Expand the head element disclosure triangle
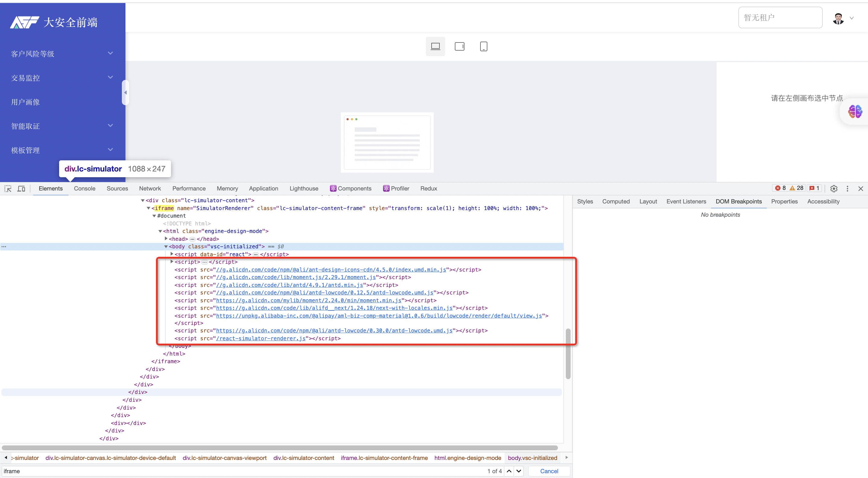The width and height of the screenshot is (868, 478). point(166,239)
